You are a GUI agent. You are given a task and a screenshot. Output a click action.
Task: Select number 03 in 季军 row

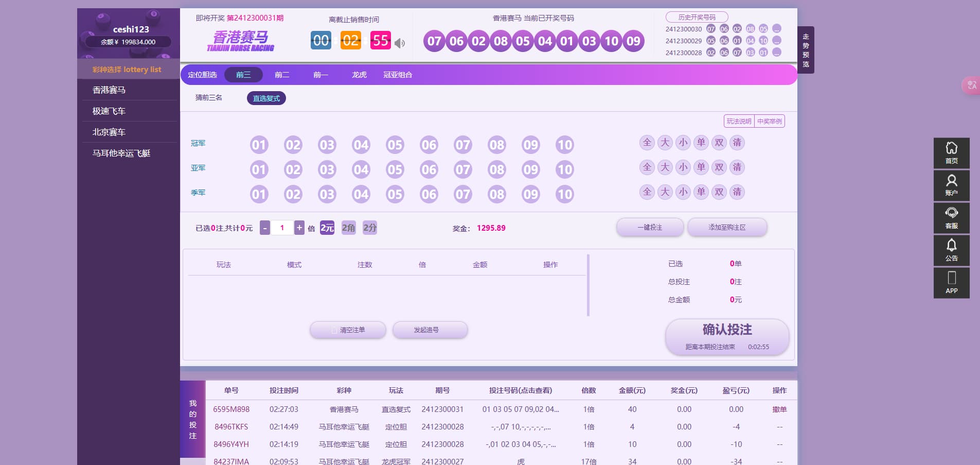[x=327, y=195]
